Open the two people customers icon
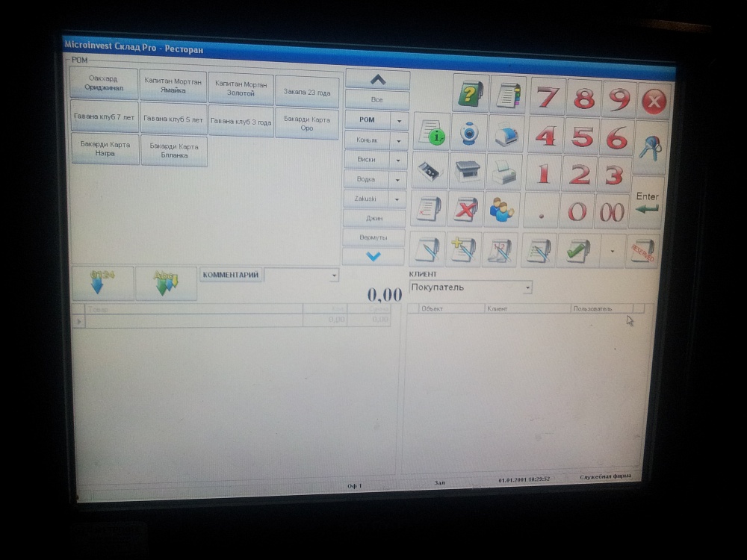The image size is (747, 560). pos(503,210)
